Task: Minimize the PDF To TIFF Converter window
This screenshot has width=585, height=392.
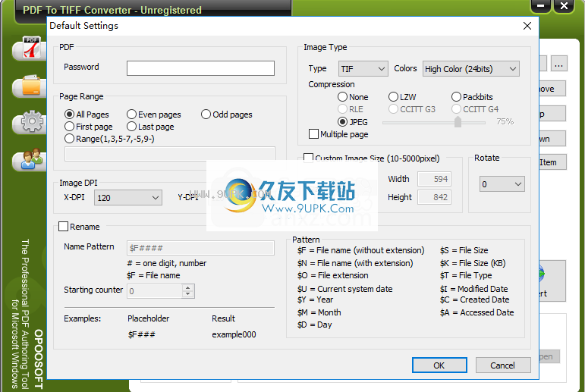Action: [540, 6]
